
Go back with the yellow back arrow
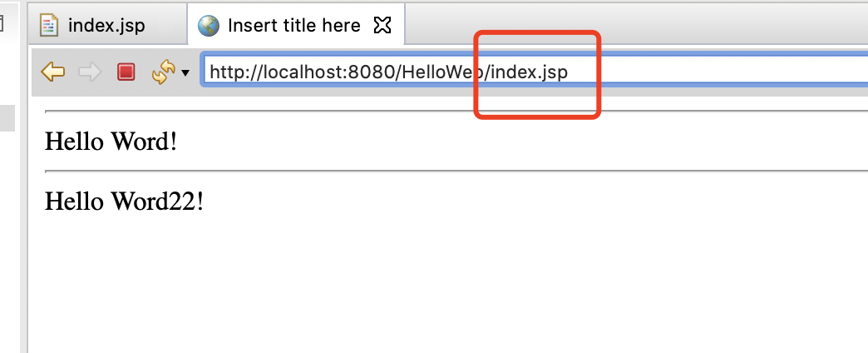[x=52, y=72]
